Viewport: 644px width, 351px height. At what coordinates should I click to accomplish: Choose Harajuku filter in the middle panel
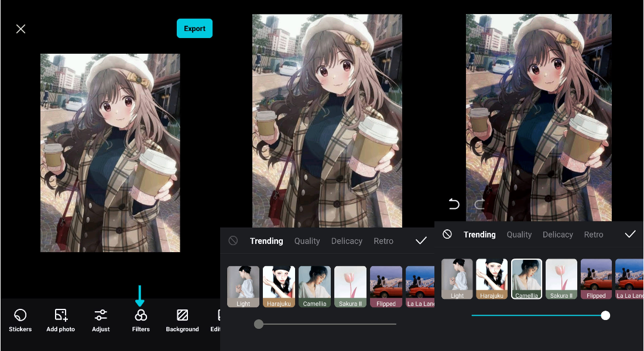point(279,287)
